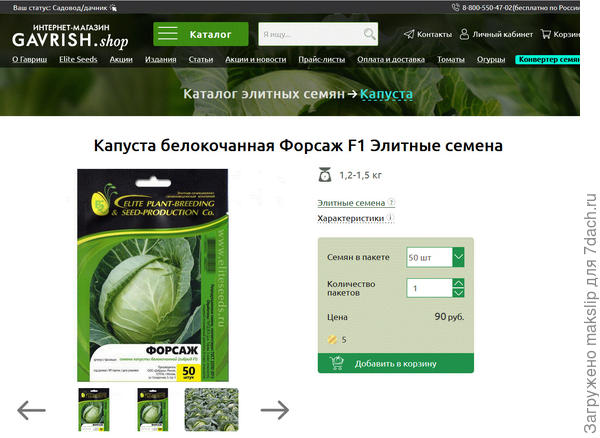Screen dimensions: 600x438
Task: Select the cabbage field photo thumbnail
Action: tap(211, 408)
